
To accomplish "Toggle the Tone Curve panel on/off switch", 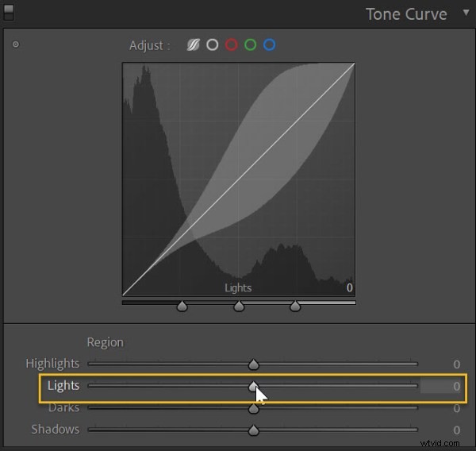I will coord(9,12).
